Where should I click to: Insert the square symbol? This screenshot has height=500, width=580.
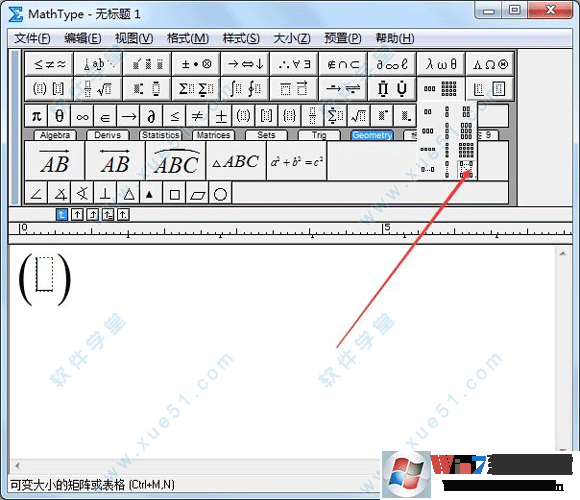[x=174, y=193]
